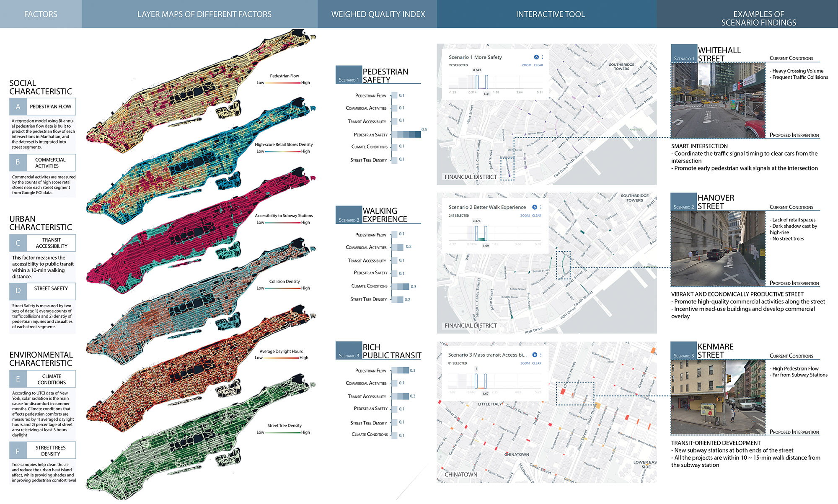838x504 pixels.
Task: Click the water-drop icon on Scenario 3 panel
Action: [x=535, y=355]
